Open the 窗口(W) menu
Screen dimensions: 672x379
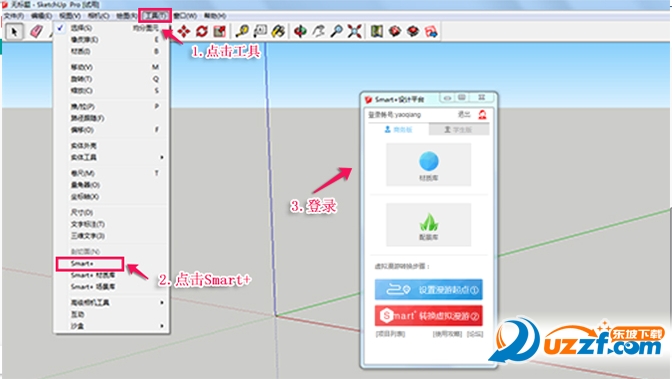pos(185,16)
